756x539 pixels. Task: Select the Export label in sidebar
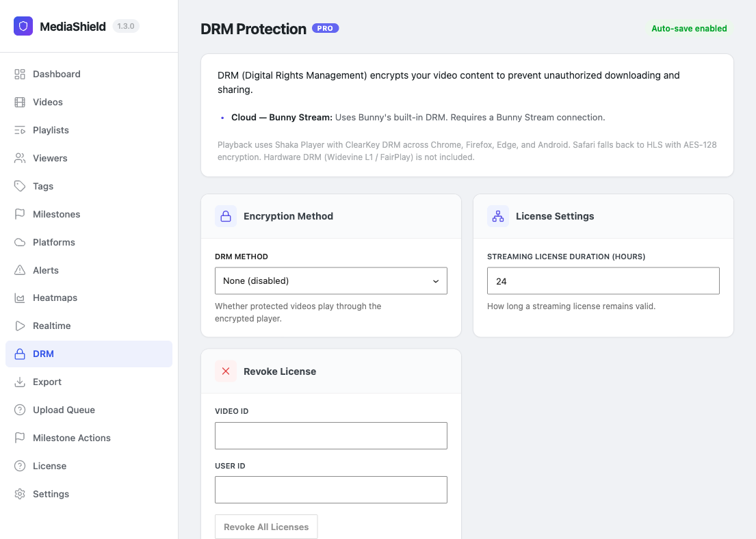[x=47, y=382]
